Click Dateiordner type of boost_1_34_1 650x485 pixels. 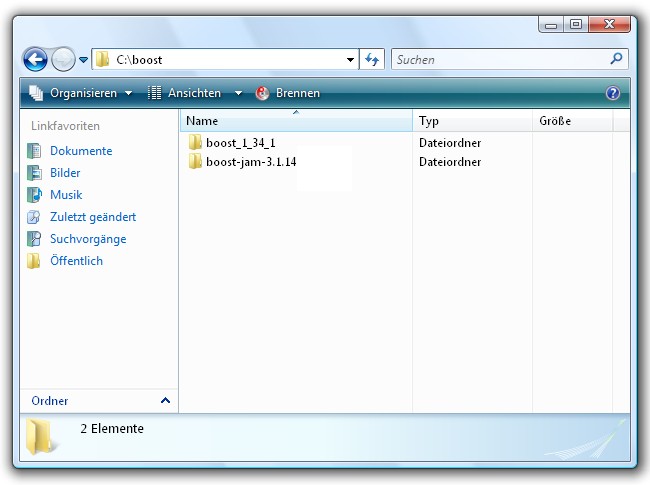coord(450,143)
